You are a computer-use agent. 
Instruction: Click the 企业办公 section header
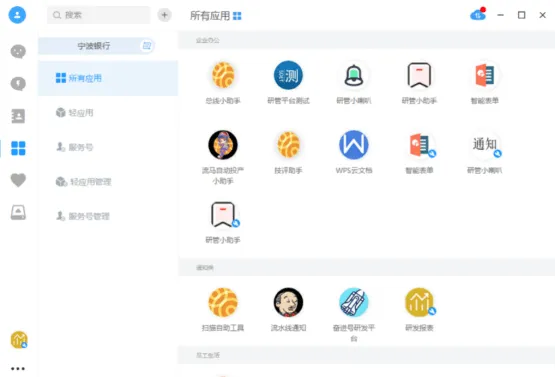pyautogui.click(x=208, y=40)
